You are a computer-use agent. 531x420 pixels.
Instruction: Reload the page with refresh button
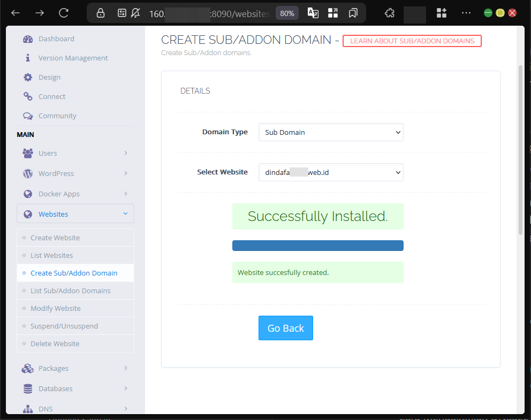[x=64, y=13]
